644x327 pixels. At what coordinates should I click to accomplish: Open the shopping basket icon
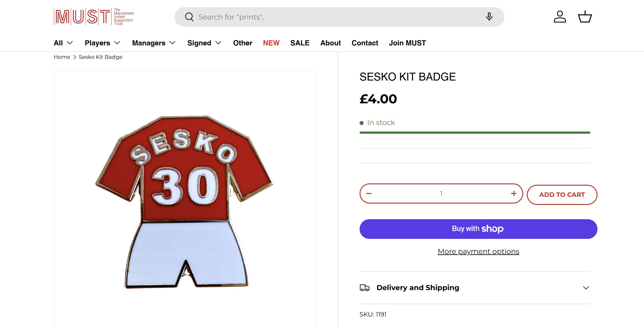585,17
